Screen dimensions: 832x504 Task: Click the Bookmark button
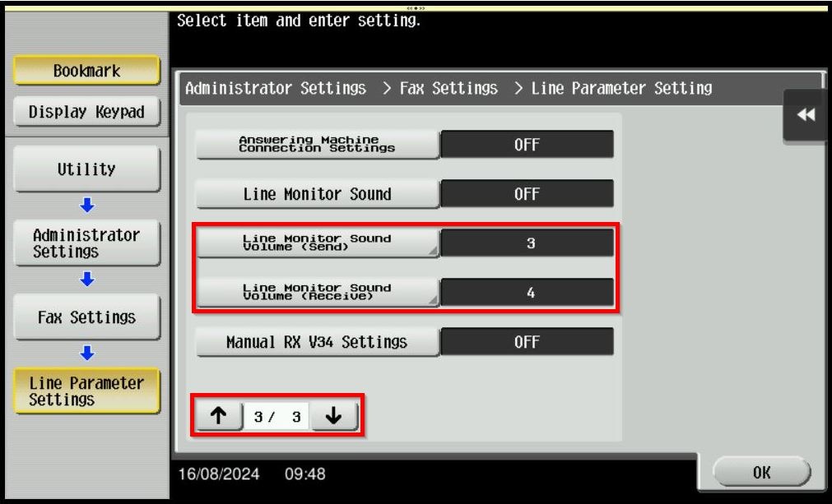point(86,71)
